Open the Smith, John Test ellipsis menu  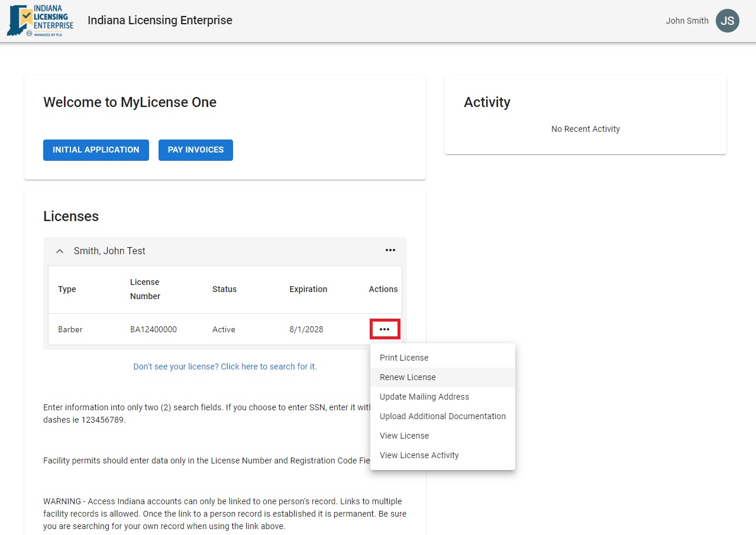(x=390, y=251)
